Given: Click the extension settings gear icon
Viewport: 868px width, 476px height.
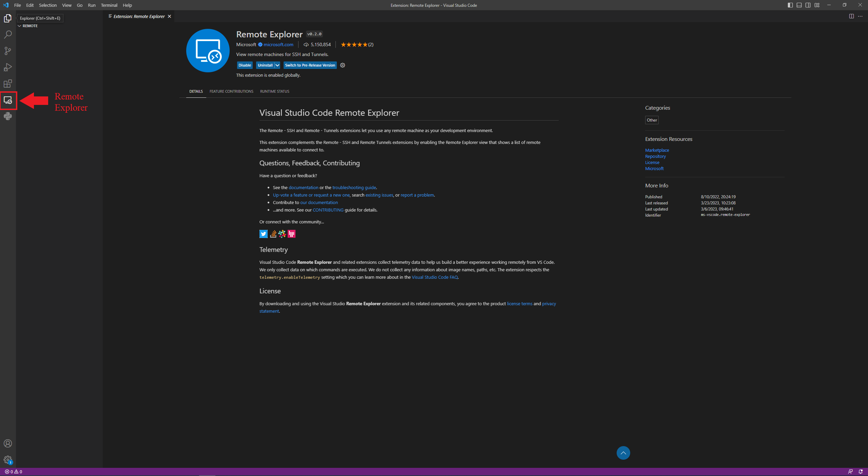Looking at the screenshot, I should click(343, 65).
